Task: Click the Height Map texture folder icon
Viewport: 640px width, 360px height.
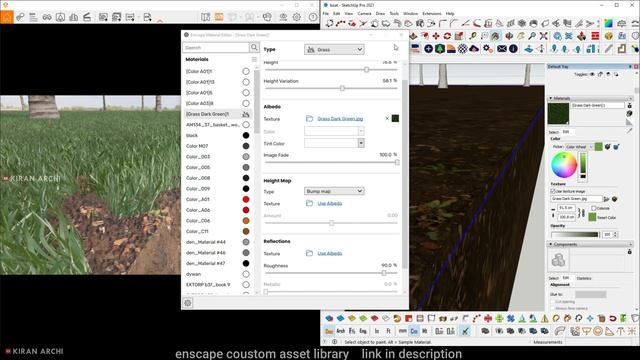Action: point(309,203)
